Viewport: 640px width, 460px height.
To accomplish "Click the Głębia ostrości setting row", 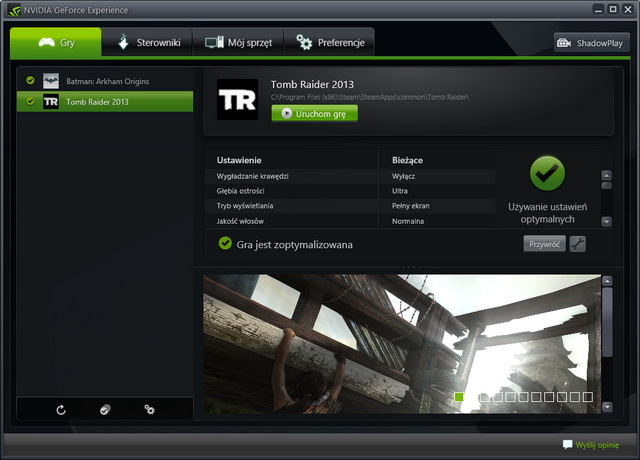I will pyautogui.click(x=349, y=191).
